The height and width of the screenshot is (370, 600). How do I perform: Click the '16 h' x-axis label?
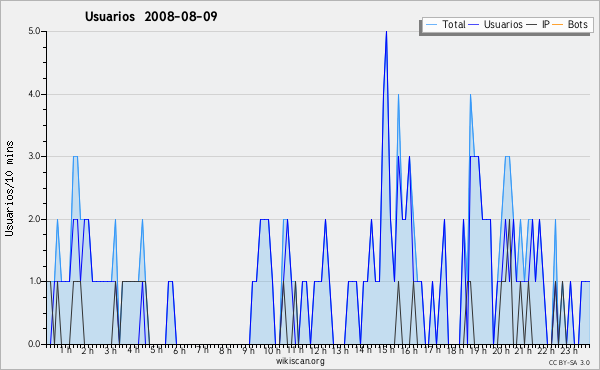click(409, 350)
